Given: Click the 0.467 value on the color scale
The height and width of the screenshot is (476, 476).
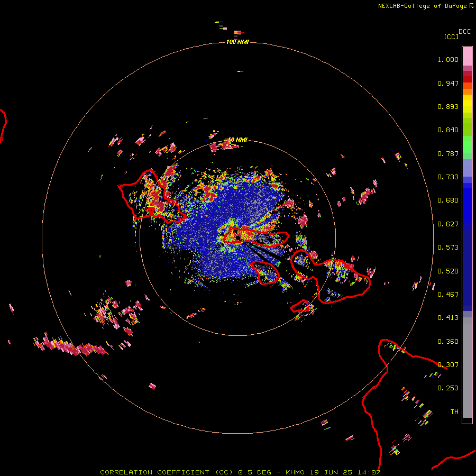Looking at the screenshot, I should (448, 295).
